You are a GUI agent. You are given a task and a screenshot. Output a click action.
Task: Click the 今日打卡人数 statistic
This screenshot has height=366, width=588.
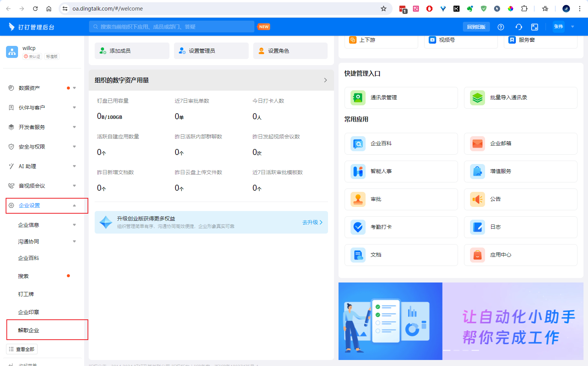268,109
